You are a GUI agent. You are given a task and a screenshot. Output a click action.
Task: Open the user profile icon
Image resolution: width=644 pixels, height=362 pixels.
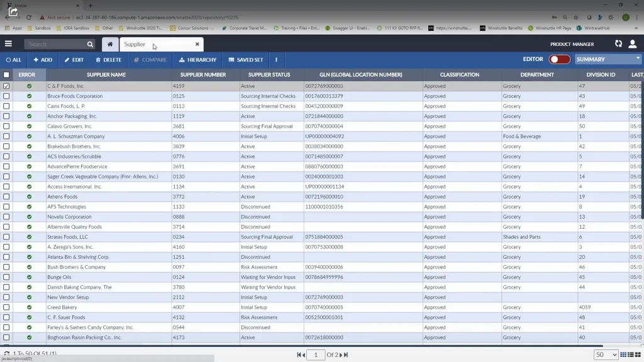(633, 44)
